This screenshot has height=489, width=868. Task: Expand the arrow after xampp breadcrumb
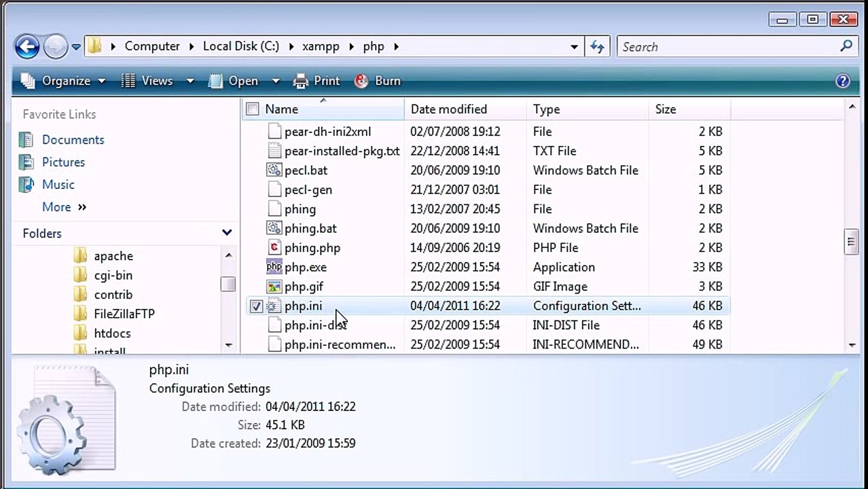point(352,46)
